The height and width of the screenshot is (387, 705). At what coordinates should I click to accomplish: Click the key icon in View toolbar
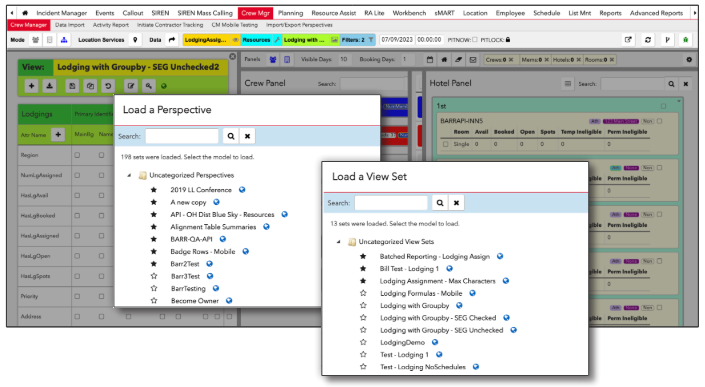pyautogui.click(x=149, y=86)
